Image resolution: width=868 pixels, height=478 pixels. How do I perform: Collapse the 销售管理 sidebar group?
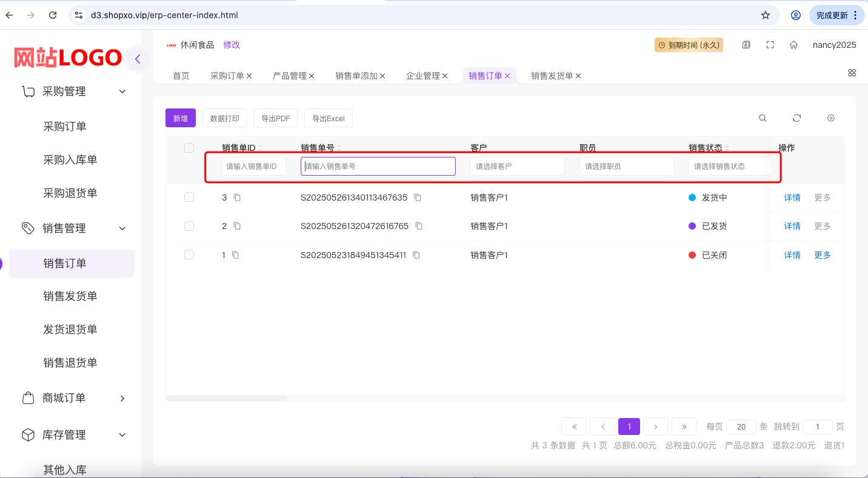122,228
